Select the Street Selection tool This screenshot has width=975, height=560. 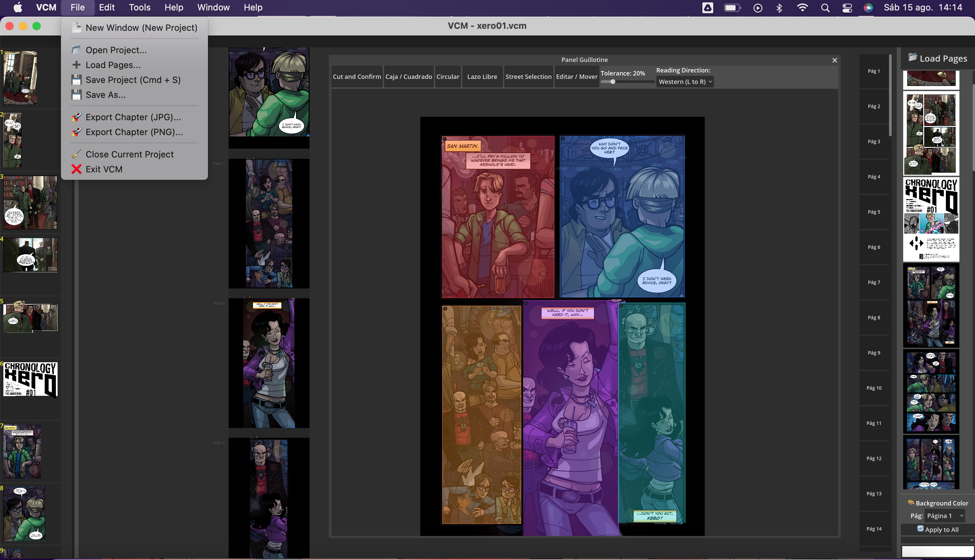528,77
